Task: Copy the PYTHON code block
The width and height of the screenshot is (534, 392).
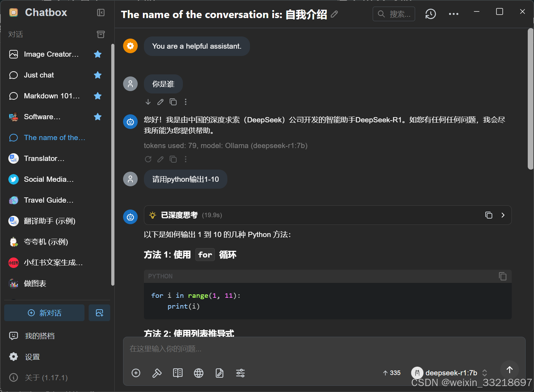Action: (x=503, y=276)
